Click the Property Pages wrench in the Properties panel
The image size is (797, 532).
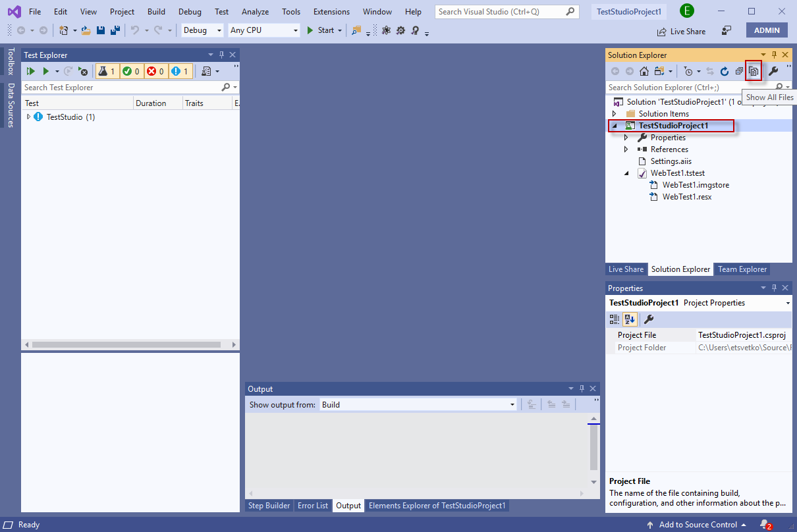click(648, 319)
